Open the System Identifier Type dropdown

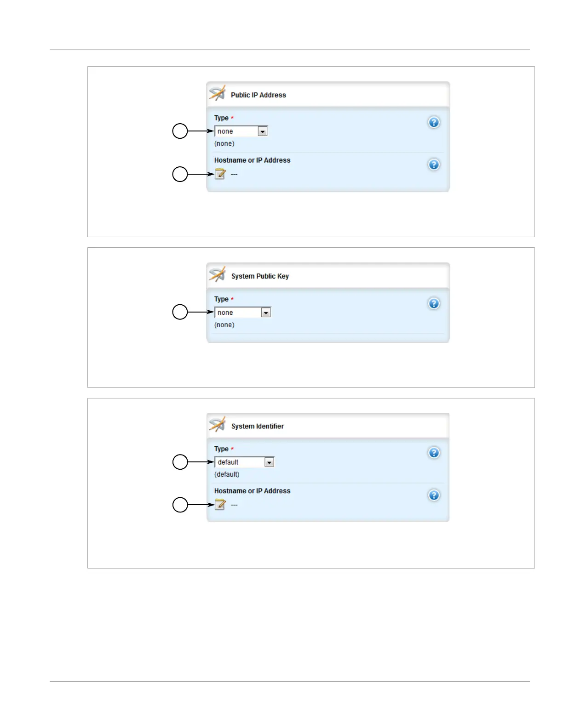(x=244, y=462)
